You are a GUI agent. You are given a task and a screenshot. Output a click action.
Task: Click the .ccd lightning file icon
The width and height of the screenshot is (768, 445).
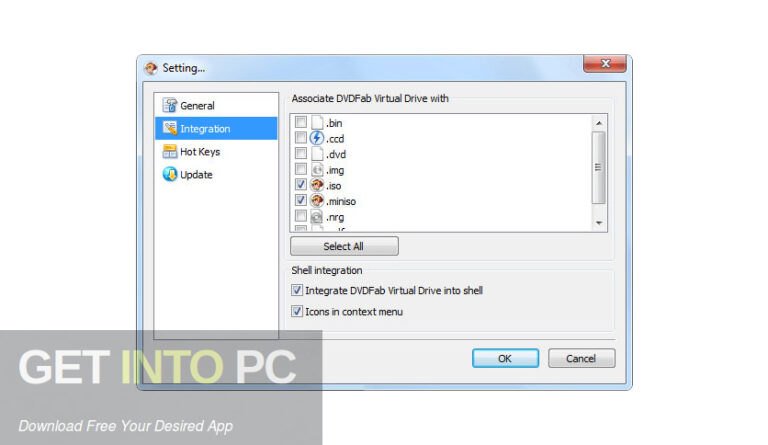point(317,138)
